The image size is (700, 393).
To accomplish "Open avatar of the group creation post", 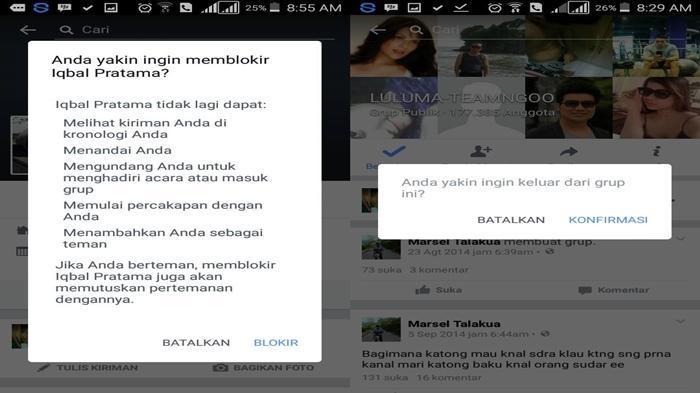I will coord(381,248).
